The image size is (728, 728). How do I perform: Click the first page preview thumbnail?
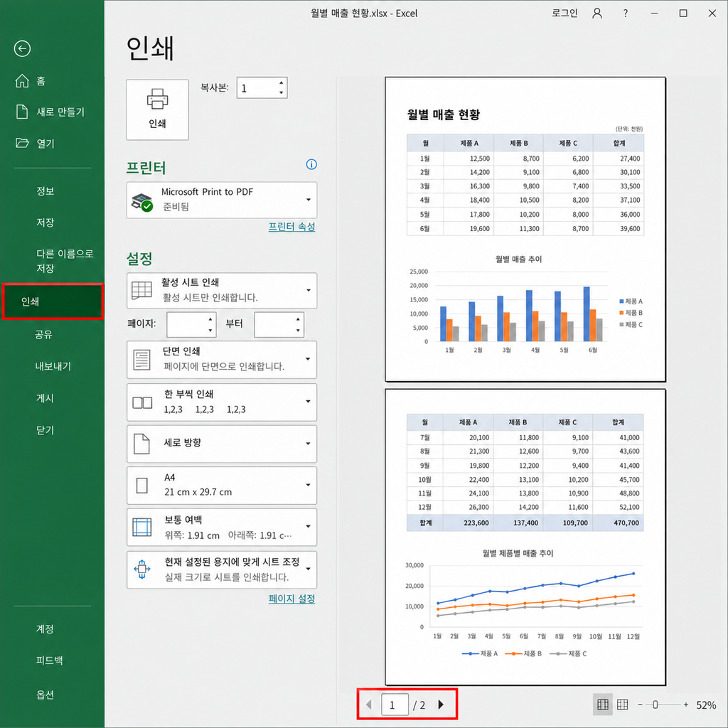coord(525,230)
